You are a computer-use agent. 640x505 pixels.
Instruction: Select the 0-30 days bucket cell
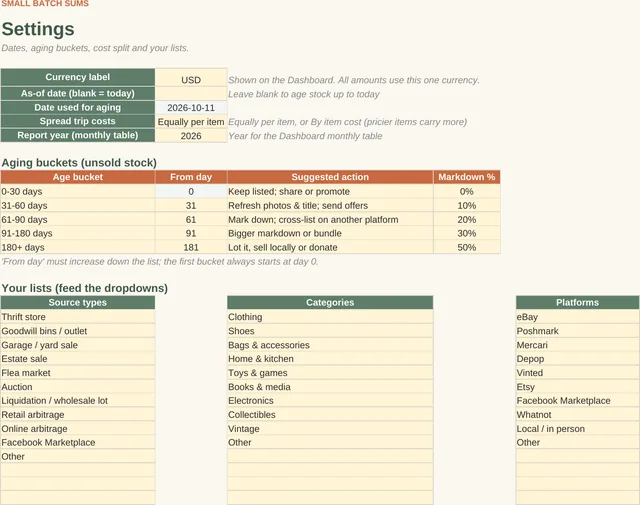point(78,191)
